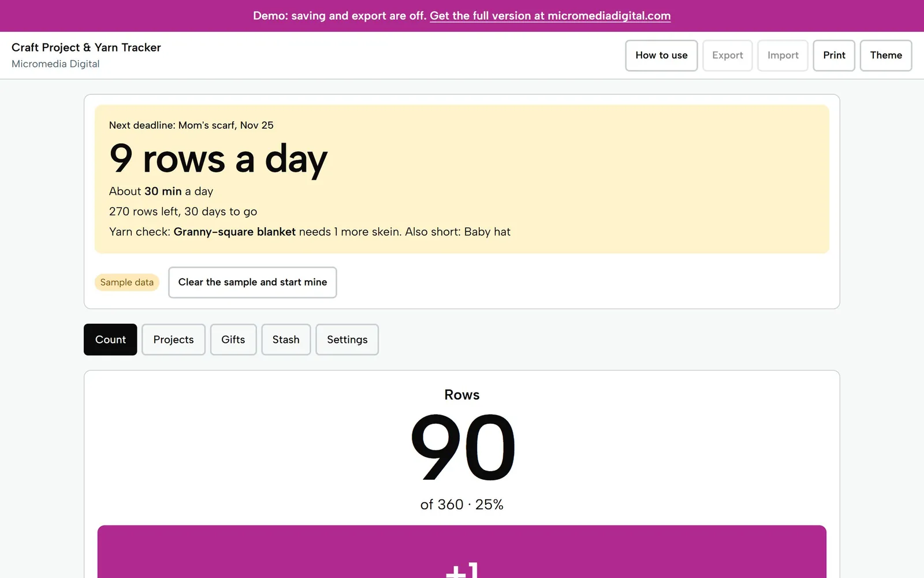This screenshot has height=578, width=924.
Task: Click the Rows heading above the counter
Action: (x=462, y=395)
